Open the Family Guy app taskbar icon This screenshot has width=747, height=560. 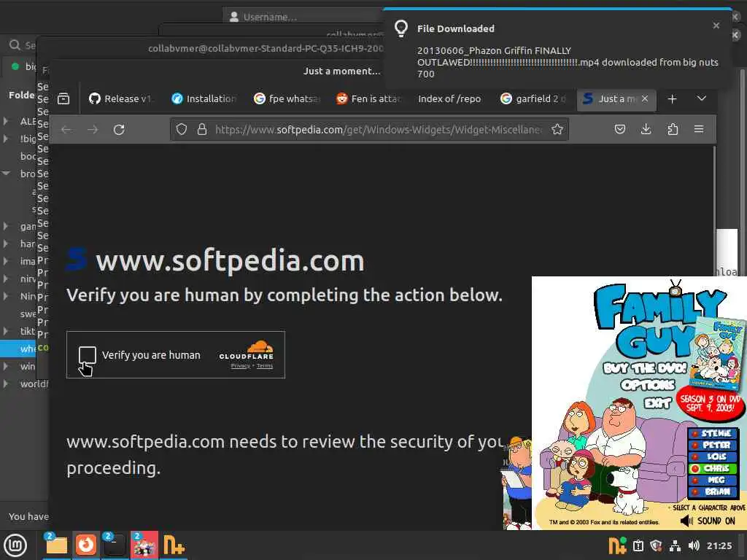click(144, 545)
